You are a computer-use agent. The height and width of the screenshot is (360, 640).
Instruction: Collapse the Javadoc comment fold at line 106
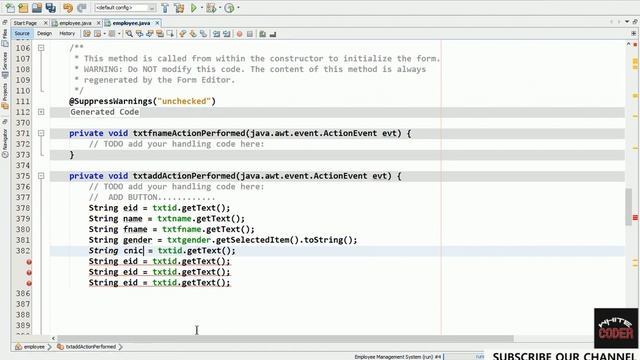coord(41,48)
